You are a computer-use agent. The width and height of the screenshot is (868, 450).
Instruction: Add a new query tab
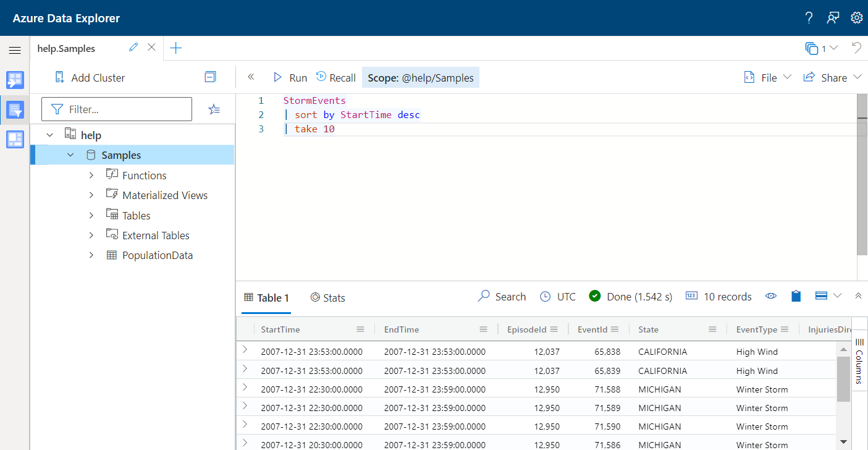point(176,48)
